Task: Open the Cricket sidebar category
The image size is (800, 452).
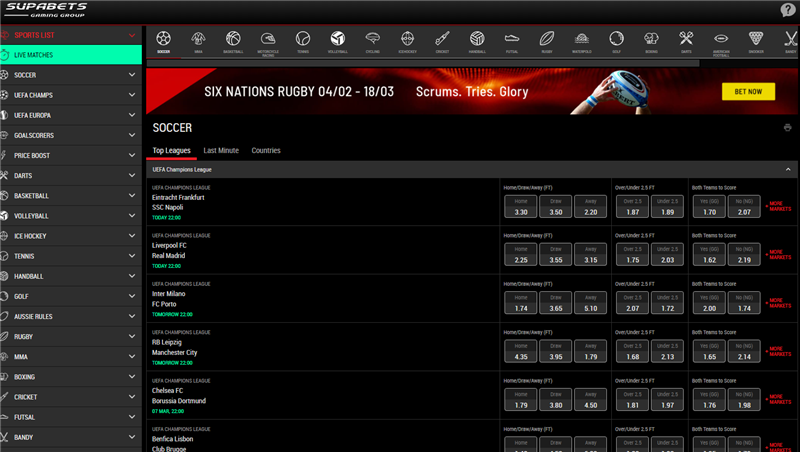Action: click(x=71, y=397)
